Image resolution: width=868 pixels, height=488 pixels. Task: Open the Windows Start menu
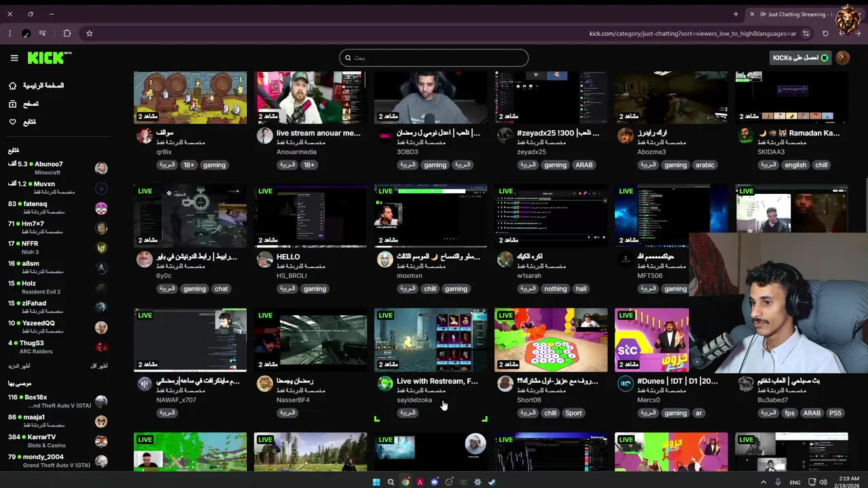point(376,482)
